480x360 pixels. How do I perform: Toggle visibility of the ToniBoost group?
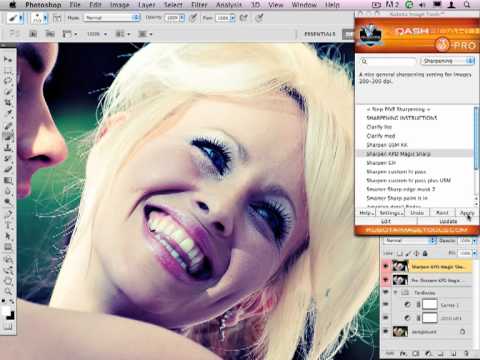point(386,292)
